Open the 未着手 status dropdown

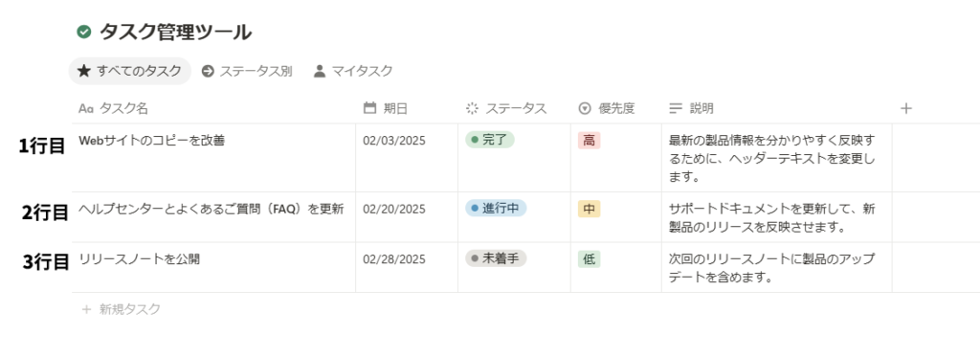click(x=496, y=258)
